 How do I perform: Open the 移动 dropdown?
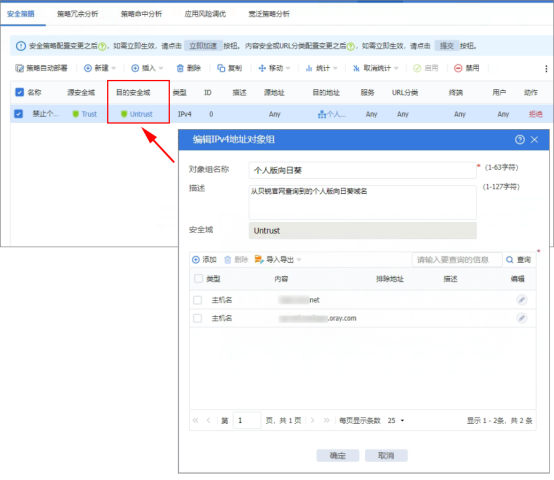[x=274, y=68]
